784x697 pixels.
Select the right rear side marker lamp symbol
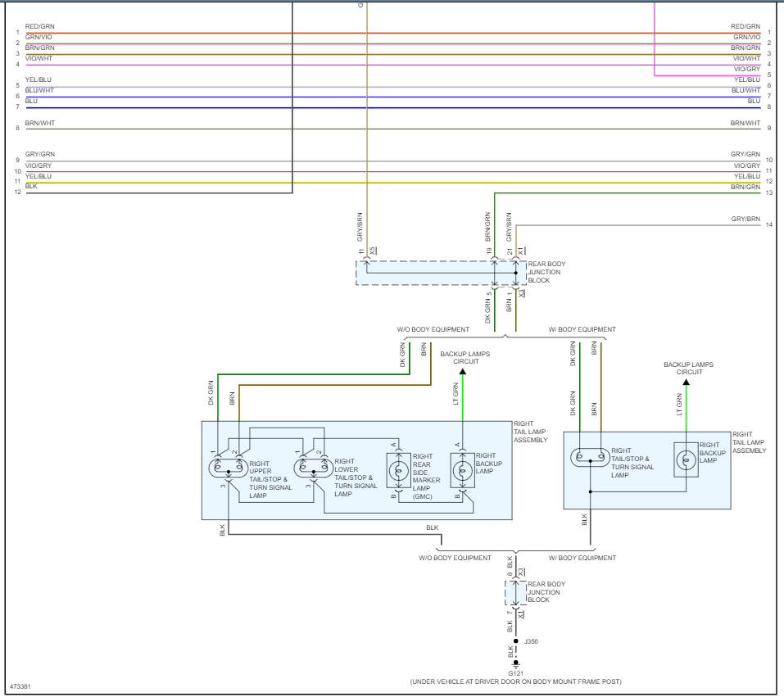pos(399,470)
